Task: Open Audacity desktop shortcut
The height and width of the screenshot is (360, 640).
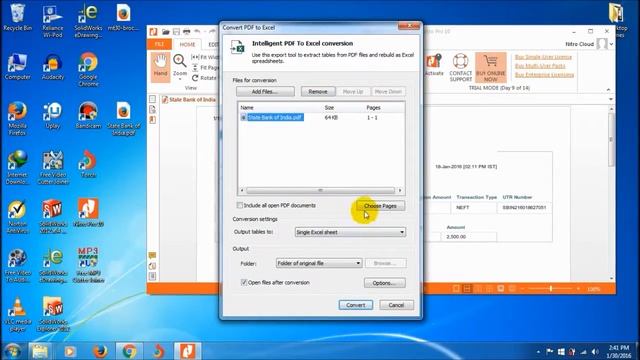Action: [x=53, y=67]
